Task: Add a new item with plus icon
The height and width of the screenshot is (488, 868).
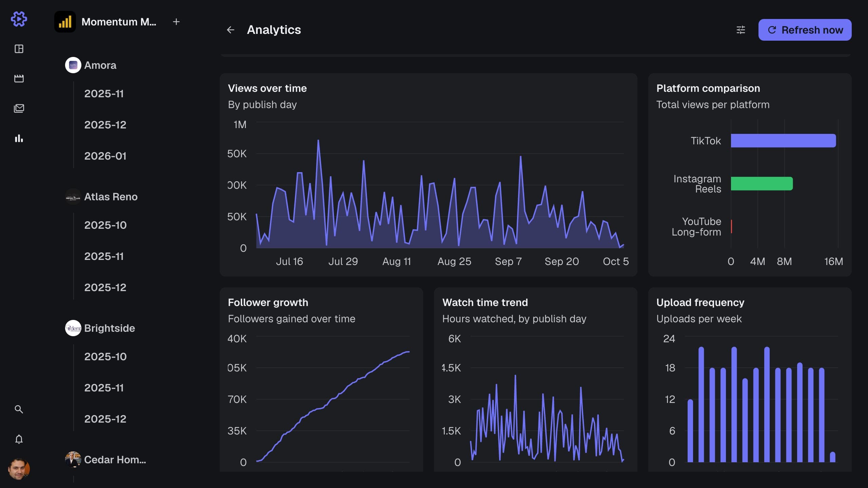Action: pos(176,22)
